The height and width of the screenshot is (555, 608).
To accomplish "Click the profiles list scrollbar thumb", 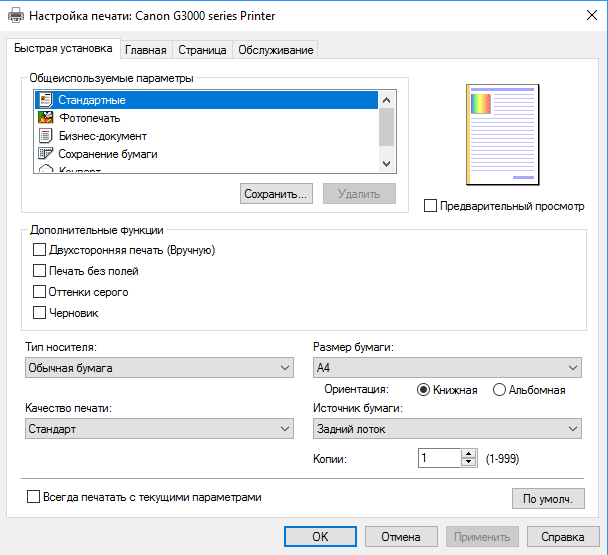I will 386,127.
